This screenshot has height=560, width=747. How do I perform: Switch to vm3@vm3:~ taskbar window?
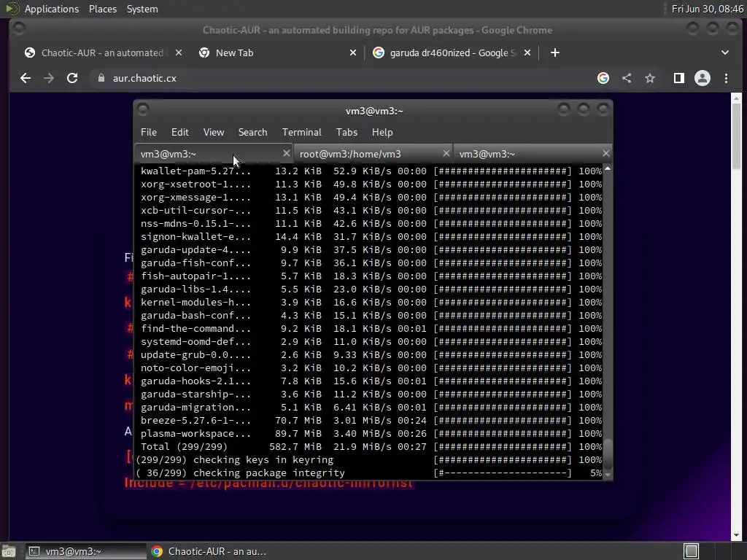click(85, 551)
